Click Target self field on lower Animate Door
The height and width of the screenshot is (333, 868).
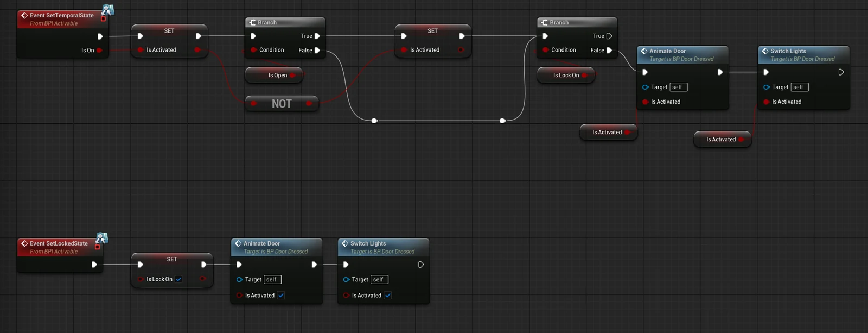pyautogui.click(x=272, y=280)
